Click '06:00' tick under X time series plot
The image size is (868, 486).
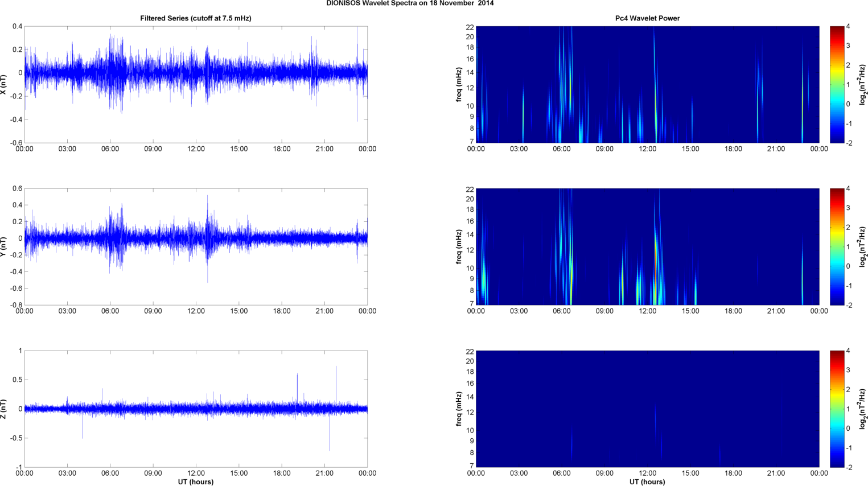(110, 149)
